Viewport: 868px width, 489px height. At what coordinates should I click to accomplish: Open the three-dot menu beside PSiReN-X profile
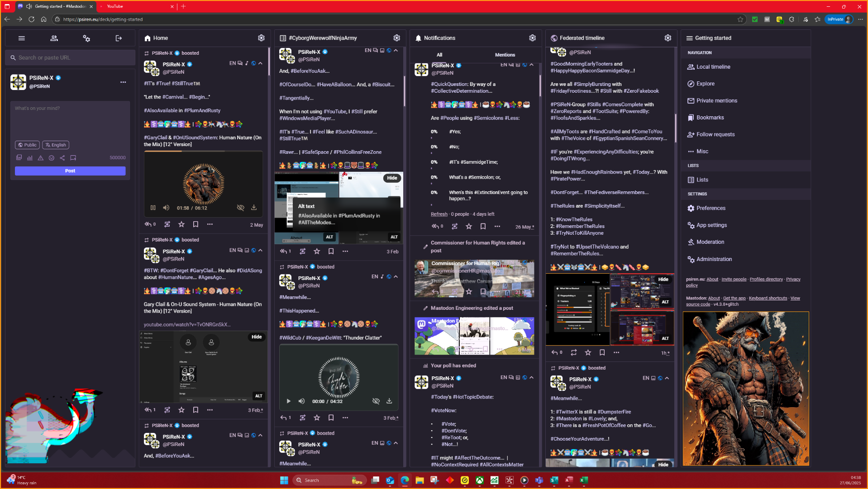[x=123, y=82]
